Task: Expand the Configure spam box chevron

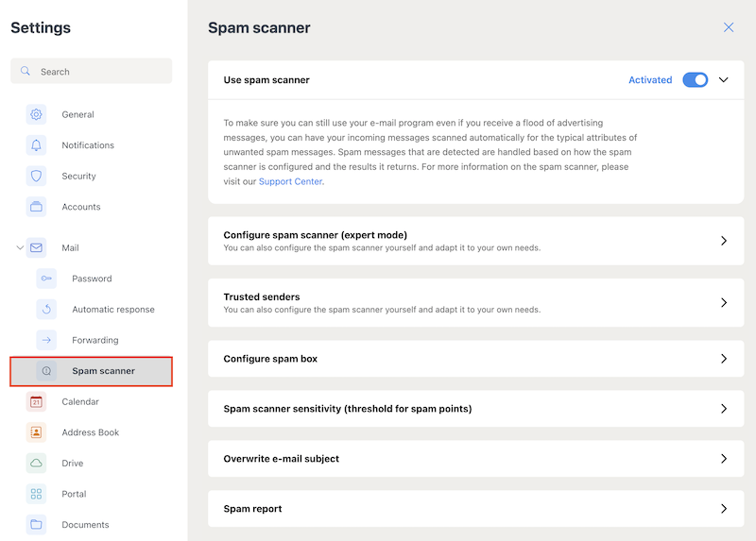Action: pyautogui.click(x=724, y=359)
